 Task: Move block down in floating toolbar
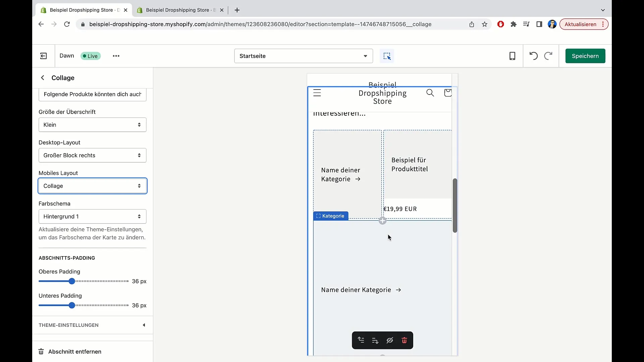pyautogui.click(x=375, y=340)
